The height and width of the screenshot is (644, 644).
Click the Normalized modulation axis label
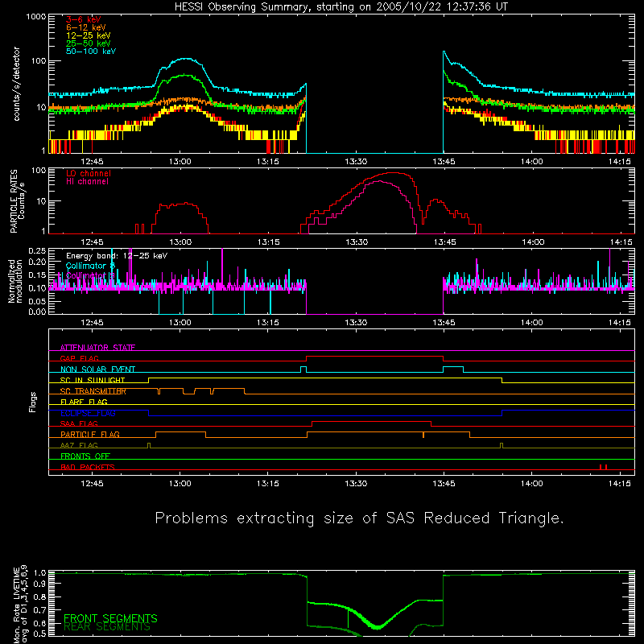point(14,281)
